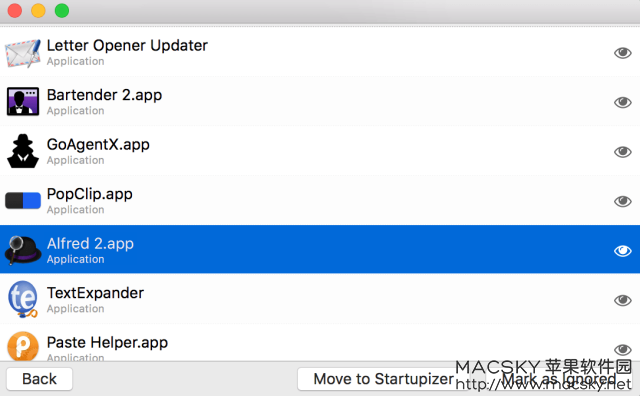Screen dimensions: 640x396
Task: Click the PopClip app icon
Action: tap(23, 200)
